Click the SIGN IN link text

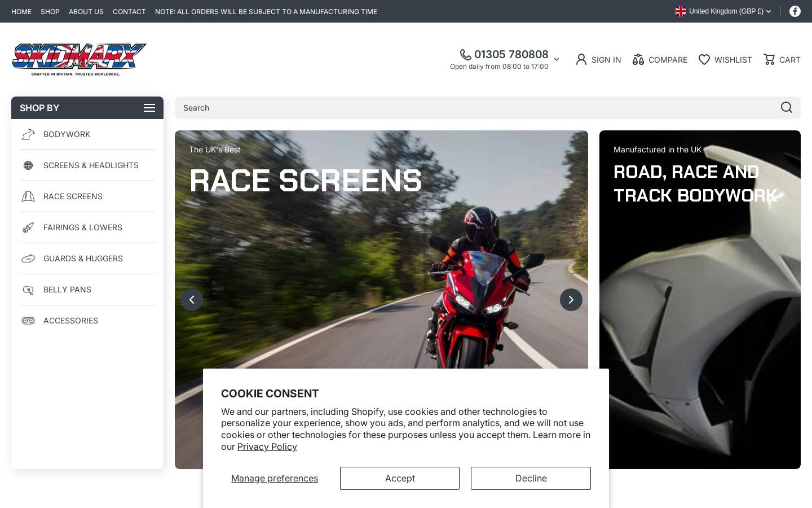click(x=606, y=60)
